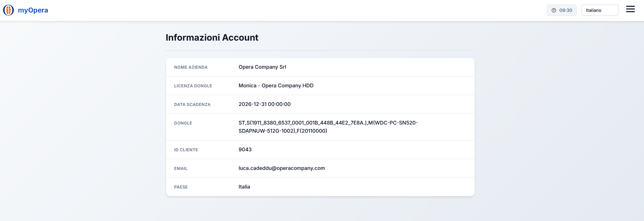Click the EMAIL field label

click(x=181, y=169)
